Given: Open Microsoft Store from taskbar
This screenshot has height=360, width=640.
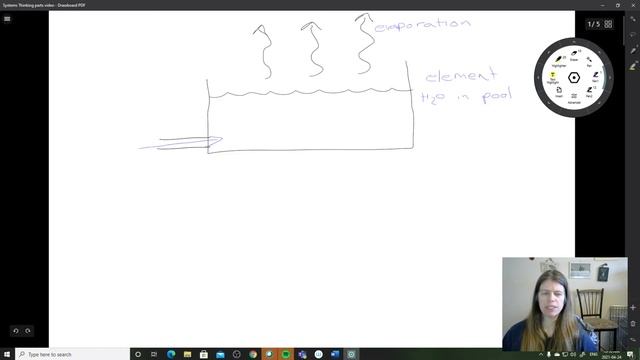Looking at the screenshot, I should [x=204, y=354].
